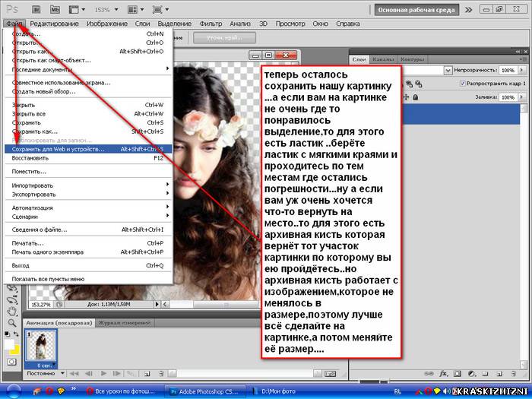Create new adjustment layer icon
Image resolution: width=532 pixels, height=399 pixels.
coord(472,374)
